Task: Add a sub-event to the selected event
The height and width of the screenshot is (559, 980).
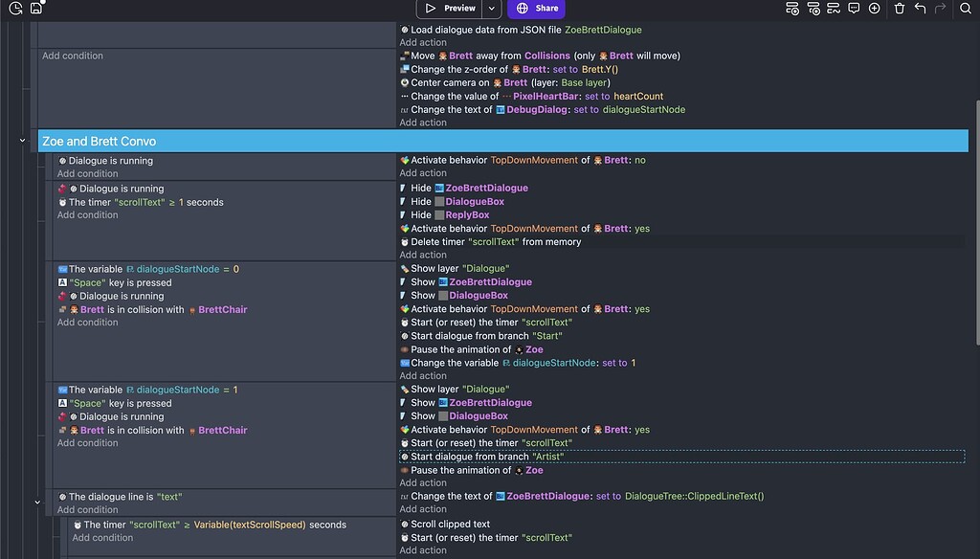Action: [x=815, y=8]
